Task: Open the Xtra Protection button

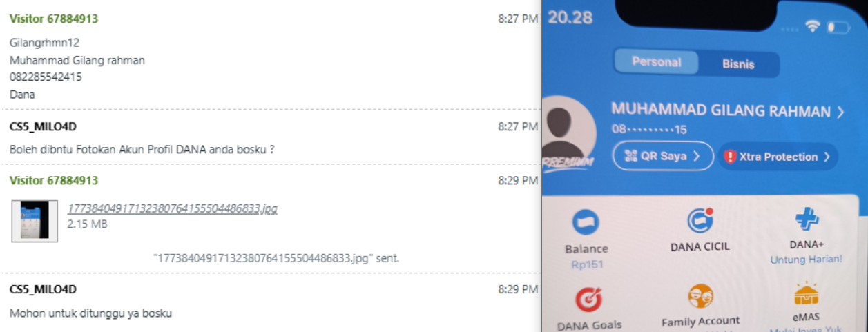Action: click(x=778, y=157)
